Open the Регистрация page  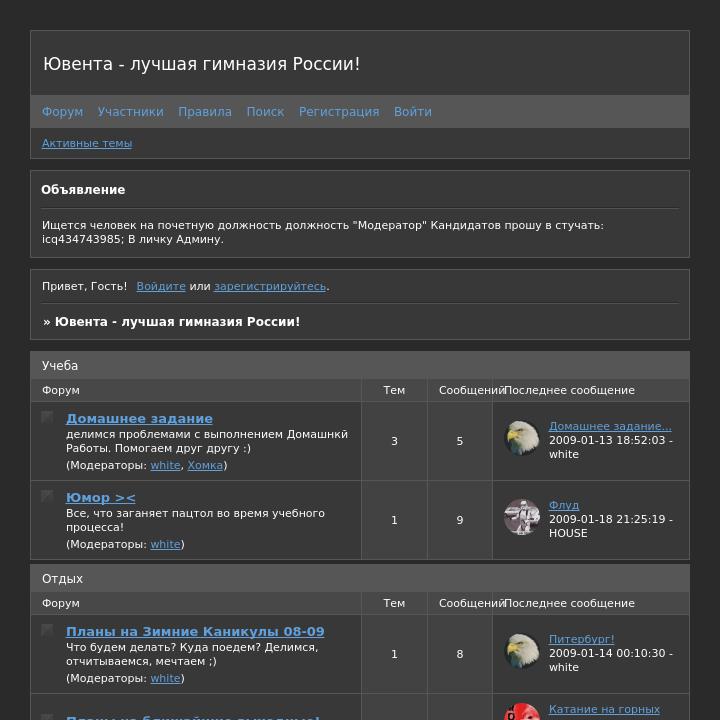(x=339, y=112)
